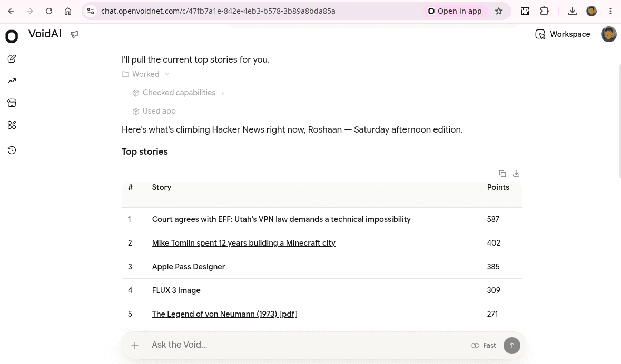
Task: Click the send arrow button
Action: coord(511,346)
